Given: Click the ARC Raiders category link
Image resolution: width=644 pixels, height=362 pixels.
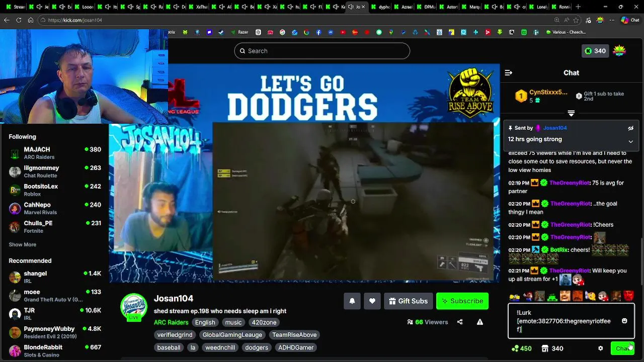Looking at the screenshot, I should (x=171, y=322).
